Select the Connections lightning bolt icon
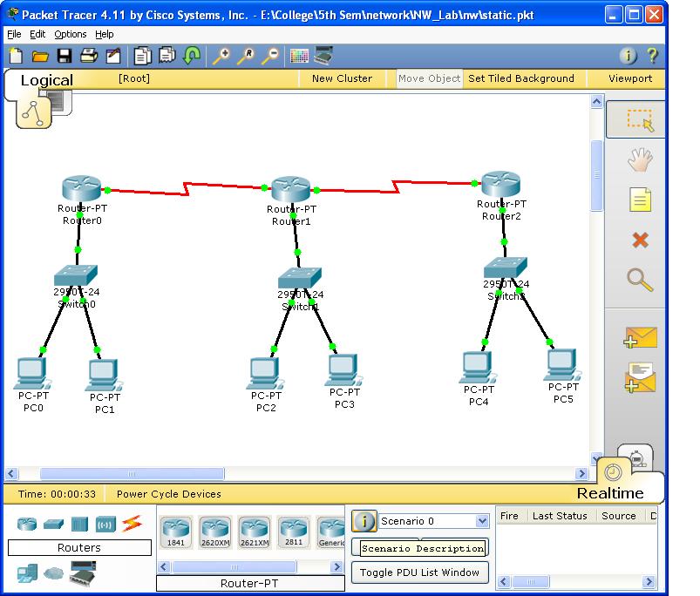 [133, 524]
